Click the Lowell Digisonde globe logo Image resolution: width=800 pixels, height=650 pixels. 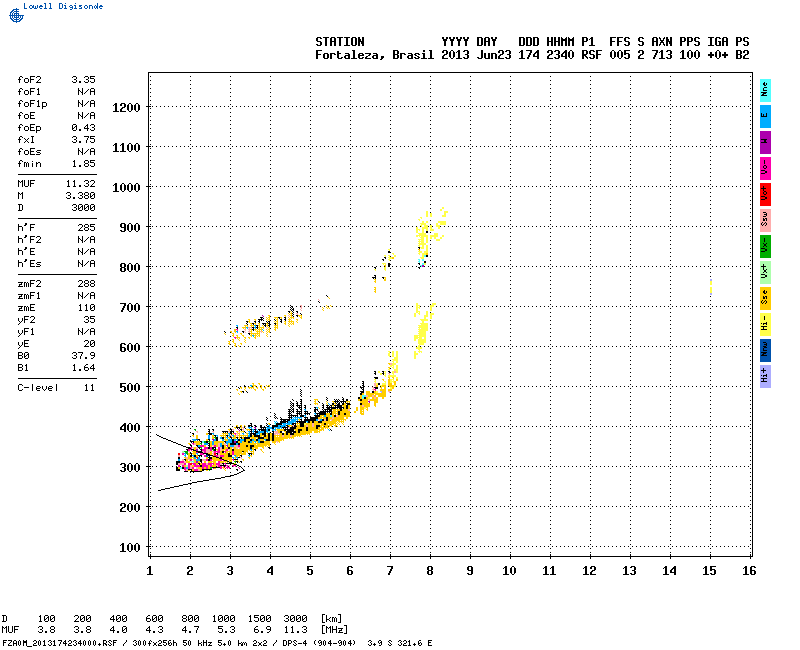pyautogui.click(x=16, y=15)
